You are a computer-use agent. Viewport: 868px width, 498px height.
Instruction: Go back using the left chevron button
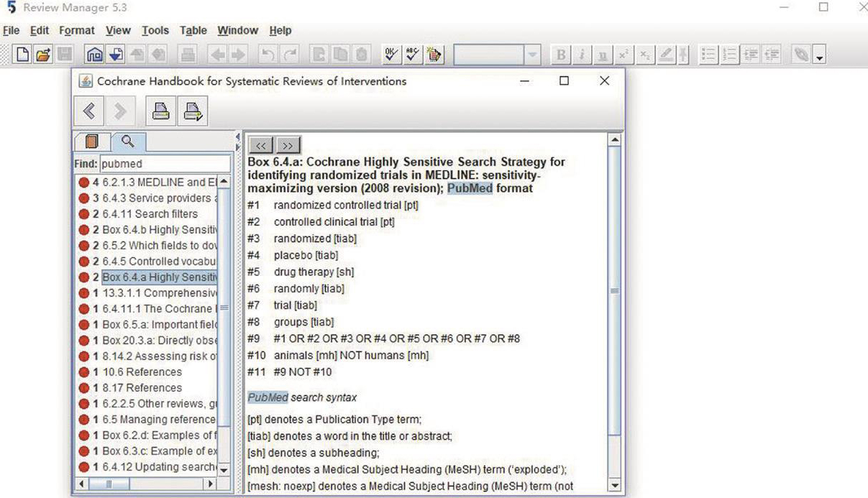(x=89, y=111)
